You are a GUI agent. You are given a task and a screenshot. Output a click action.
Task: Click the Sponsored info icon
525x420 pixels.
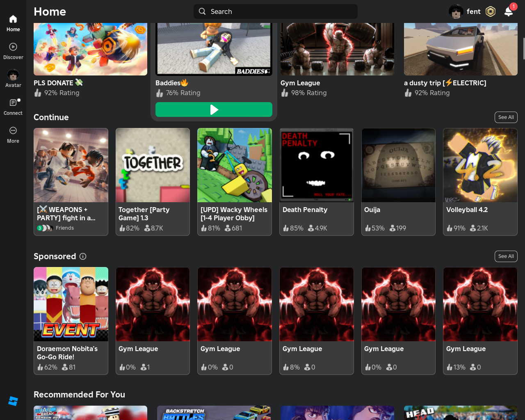83,256
